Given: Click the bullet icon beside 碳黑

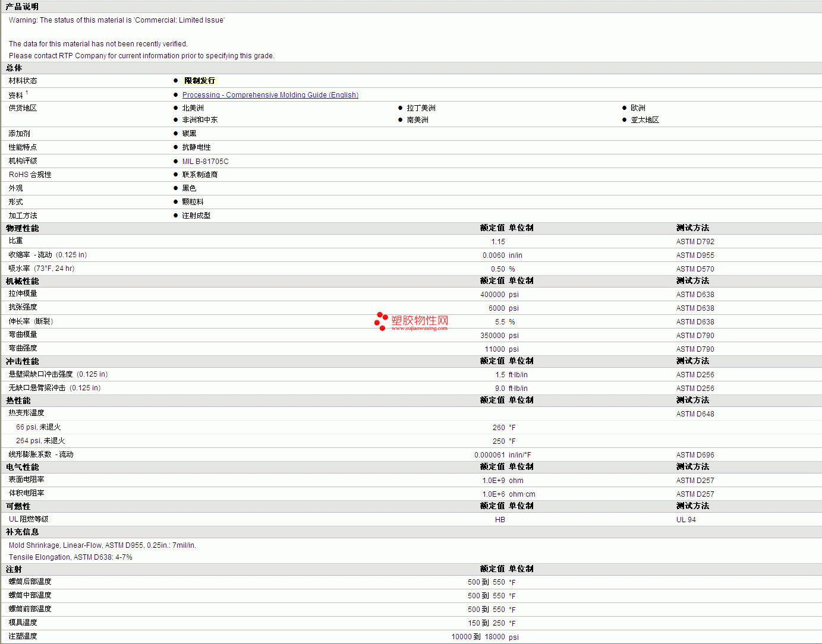Looking at the screenshot, I should coord(176,134).
